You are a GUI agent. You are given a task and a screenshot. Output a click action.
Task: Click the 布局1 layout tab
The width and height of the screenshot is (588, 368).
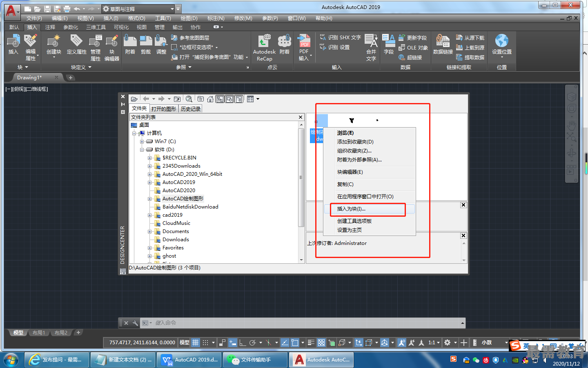point(39,333)
